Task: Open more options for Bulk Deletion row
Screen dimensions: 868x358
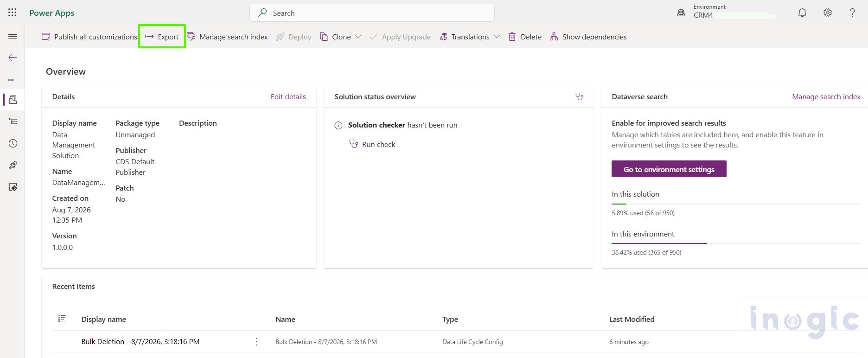Action: 256,342
